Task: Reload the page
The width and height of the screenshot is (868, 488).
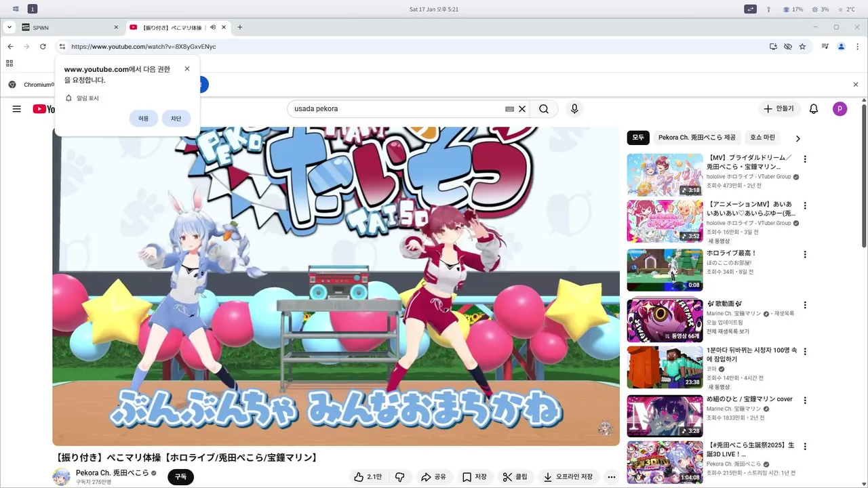Action: coord(43,47)
